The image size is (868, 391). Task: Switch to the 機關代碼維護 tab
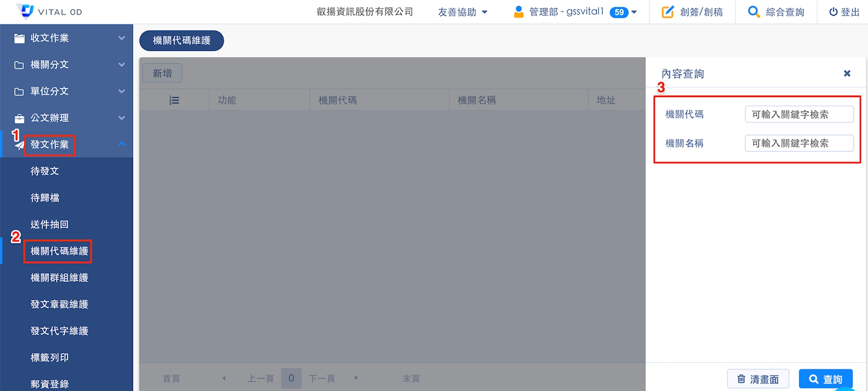pos(181,41)
